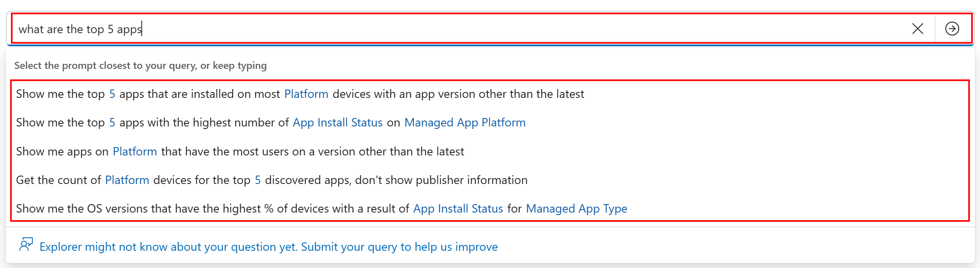Submit query using the arrow circle icon

point(952,29)
